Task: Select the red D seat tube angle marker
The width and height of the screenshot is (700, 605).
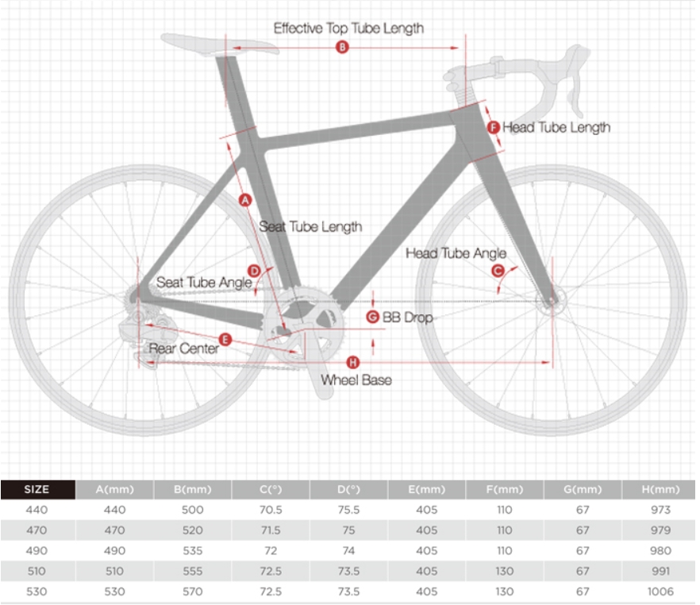Action: point(254,271)
